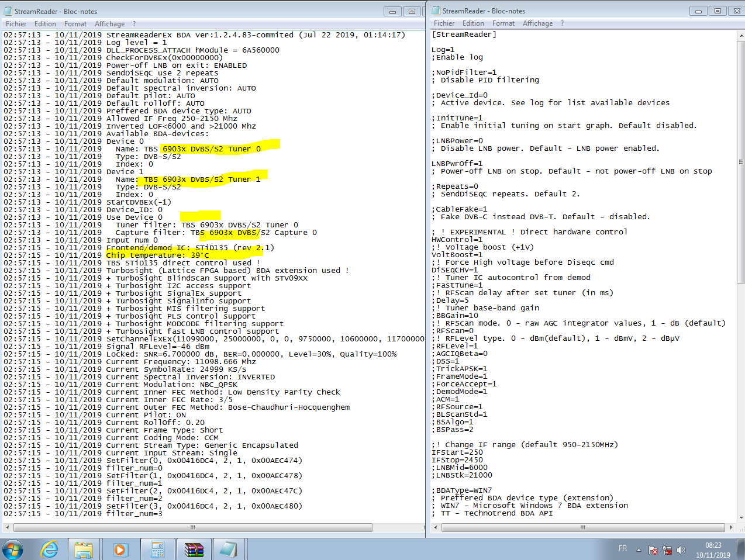
Task: Click the volume speaker tray icon
Action: 681,550
